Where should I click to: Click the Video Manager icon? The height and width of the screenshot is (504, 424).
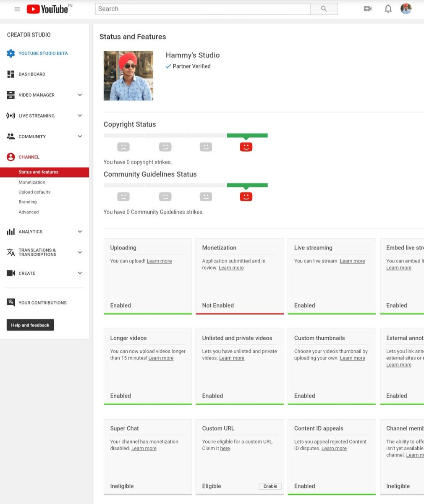(11, 95)
